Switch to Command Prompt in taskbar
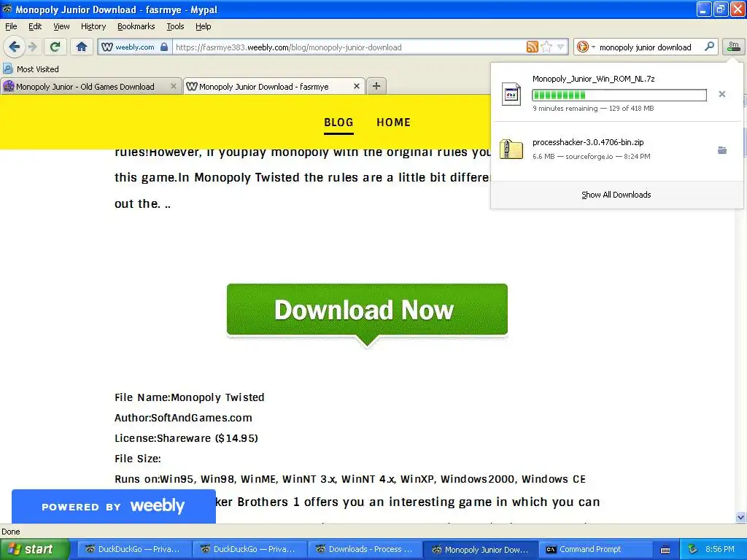Image resolution: width=747 pixels, height=560 pixels. tap(595, 549)
